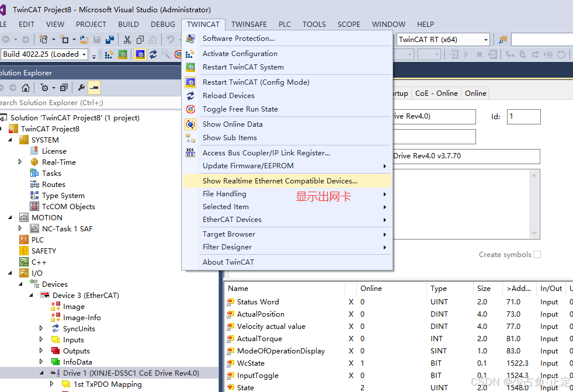Screen dimensions: 573x392
Task: Open the TWINSAFE menu
Action: pyautogui.click(x=249, y=25)
